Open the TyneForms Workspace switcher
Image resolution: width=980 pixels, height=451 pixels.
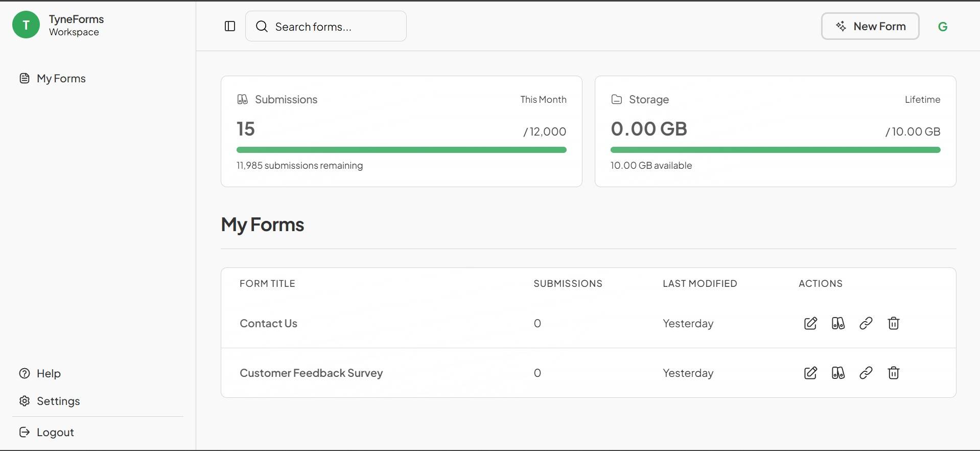58,25
